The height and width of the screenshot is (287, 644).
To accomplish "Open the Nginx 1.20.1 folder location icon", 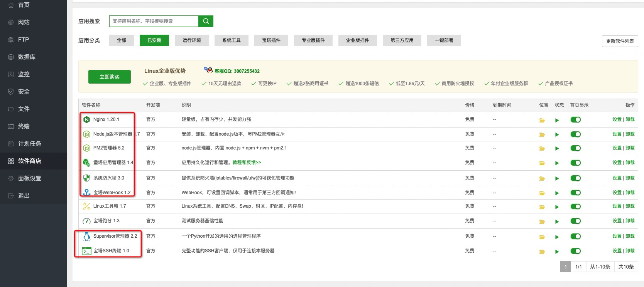I will (x=542, y=120).
